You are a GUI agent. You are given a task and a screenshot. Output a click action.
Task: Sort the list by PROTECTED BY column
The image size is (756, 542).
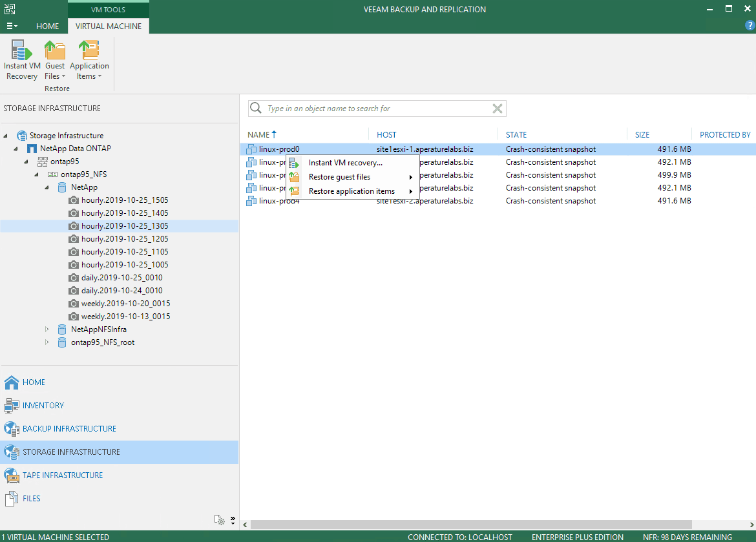click(724, 135)
